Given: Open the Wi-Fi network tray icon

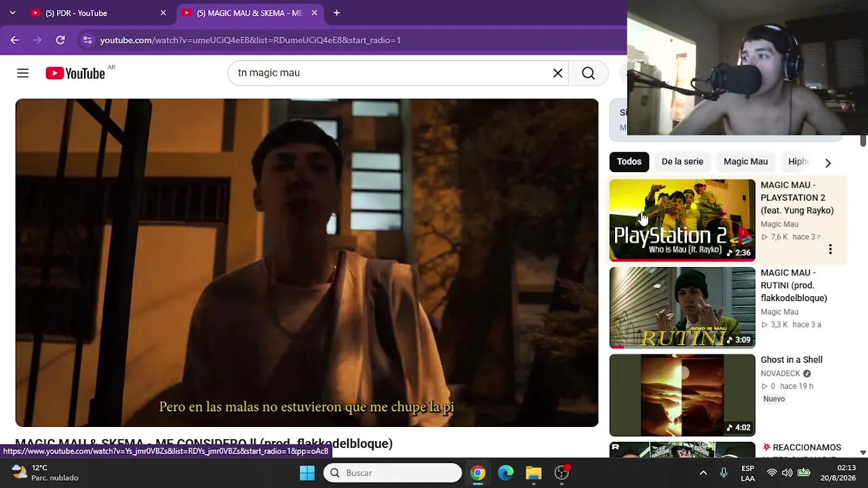Looking at the screenshot, I should pyautogui.click(x=772, y=472).
